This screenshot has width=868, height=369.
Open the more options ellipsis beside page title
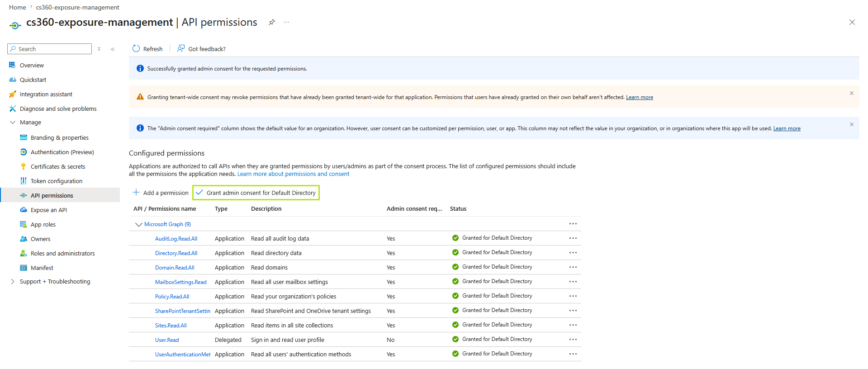286,22
